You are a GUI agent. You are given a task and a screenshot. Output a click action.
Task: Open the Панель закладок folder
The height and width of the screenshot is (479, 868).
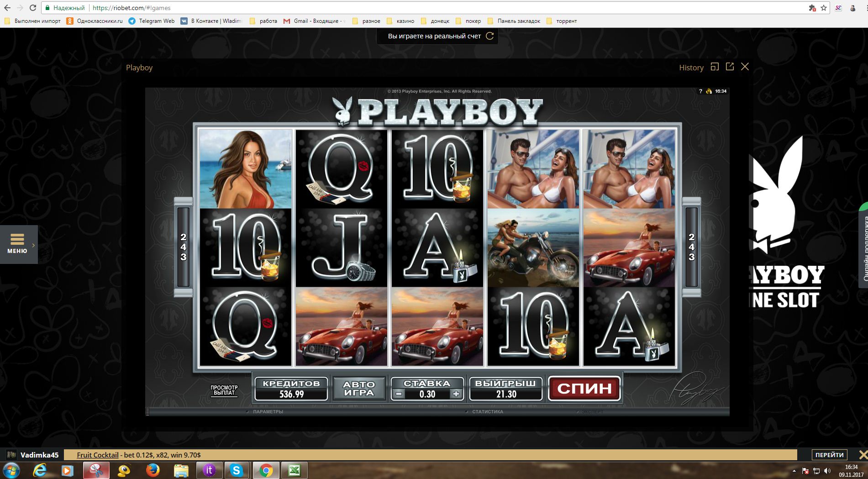[514, 21]
